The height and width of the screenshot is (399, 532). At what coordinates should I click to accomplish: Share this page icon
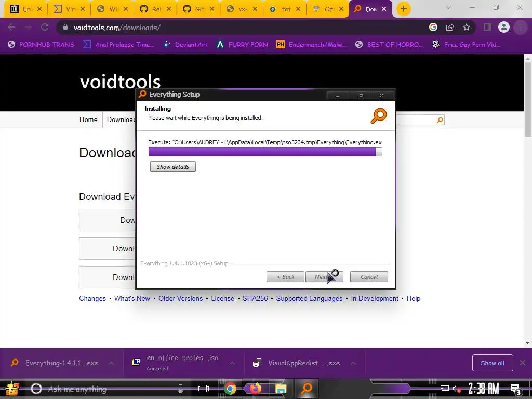tap(450, 27)
